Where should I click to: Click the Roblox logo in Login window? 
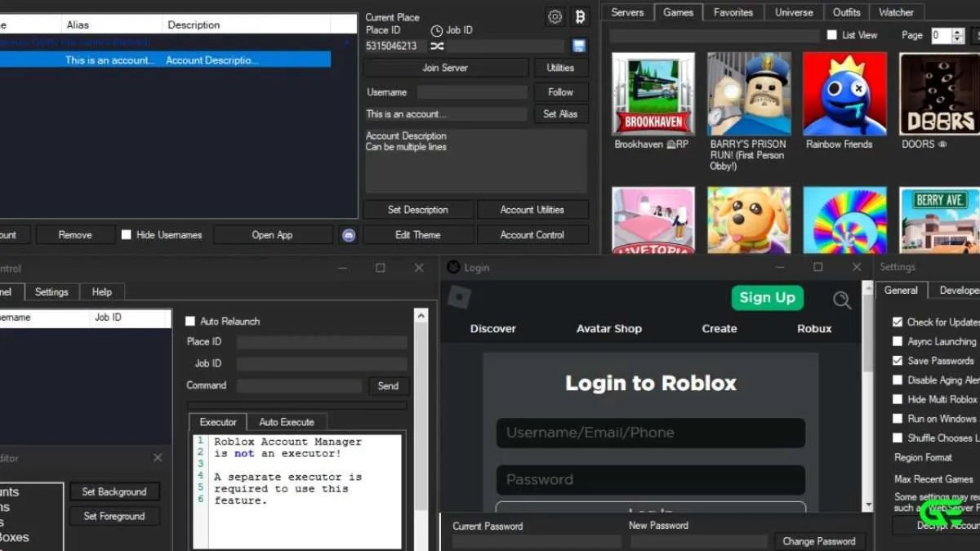459,297
